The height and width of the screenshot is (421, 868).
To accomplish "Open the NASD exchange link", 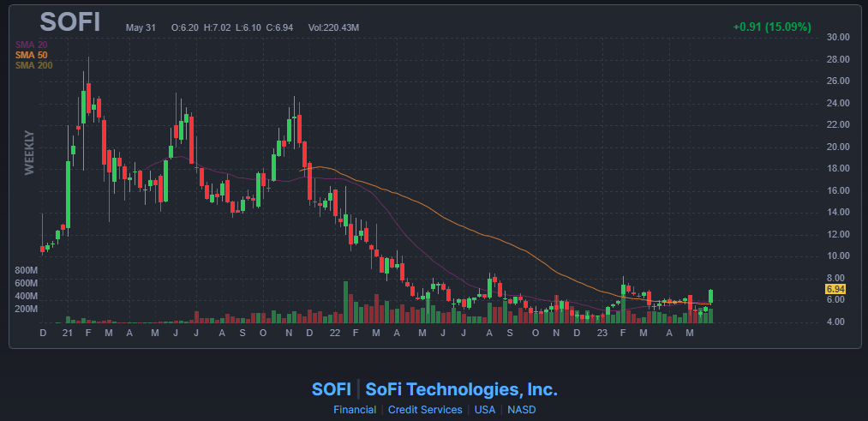I will [522, 410].
